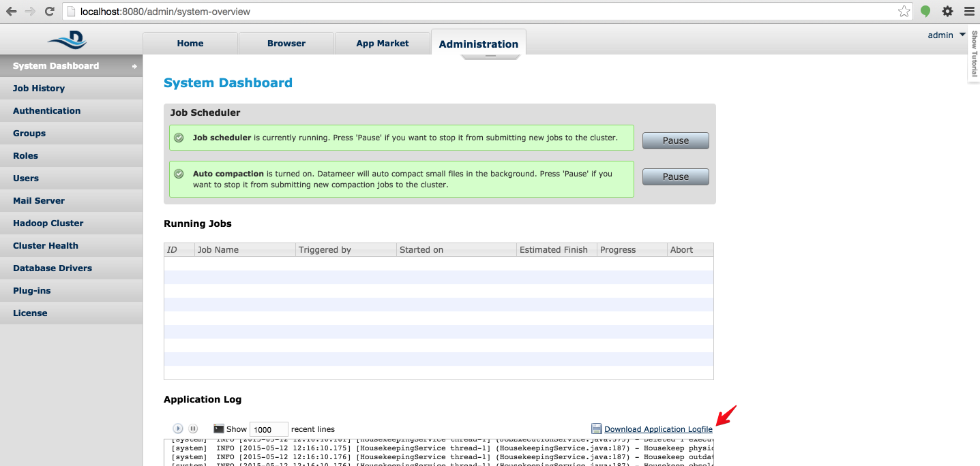Viewport: 980px width, 466px height.
Task: Click the Job Name column header
Action: (245, 250)
